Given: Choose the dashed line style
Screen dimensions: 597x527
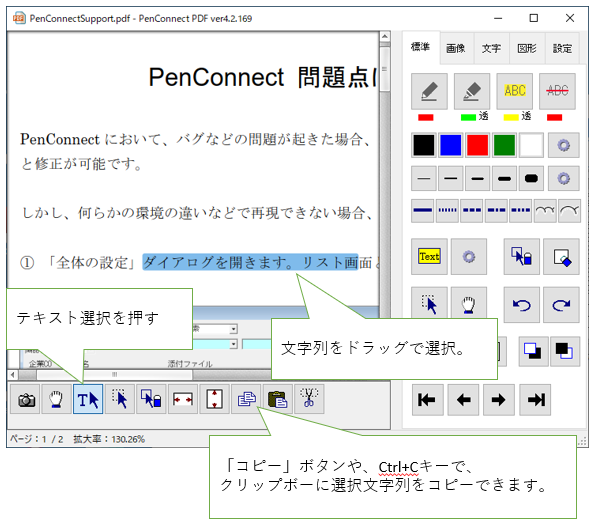Looking at the screenshot, I should point(472,211).
